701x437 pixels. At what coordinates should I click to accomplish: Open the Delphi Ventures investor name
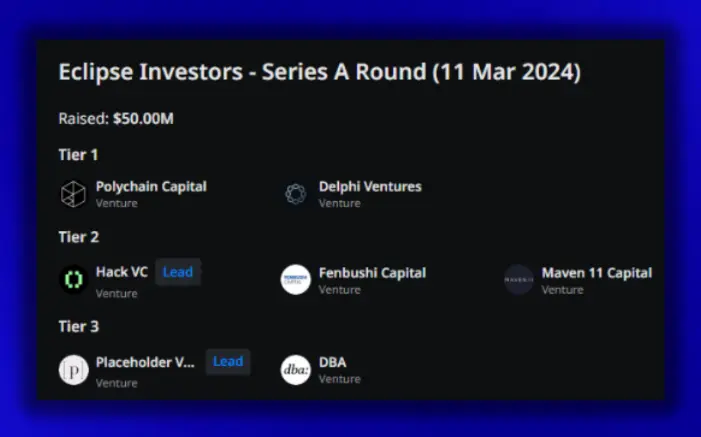click(370, 186)
